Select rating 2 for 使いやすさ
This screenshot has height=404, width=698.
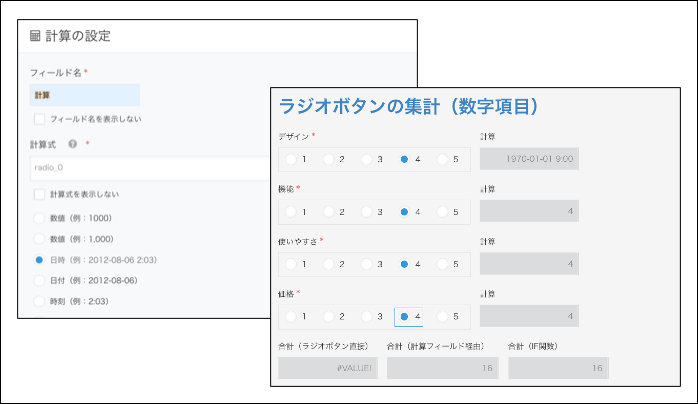click(x=329, y=264)
